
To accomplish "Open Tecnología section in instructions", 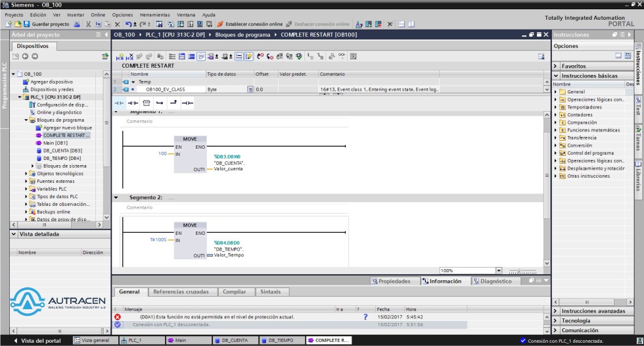I will coord(576,320).
